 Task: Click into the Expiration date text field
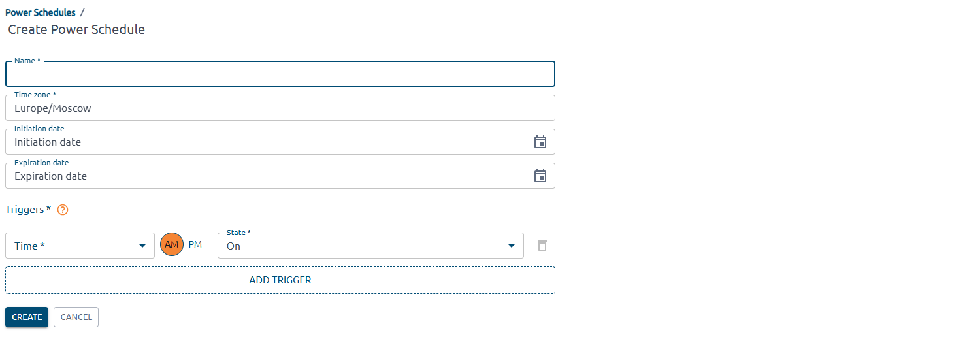pyautogui.click(x=261, y=176)
